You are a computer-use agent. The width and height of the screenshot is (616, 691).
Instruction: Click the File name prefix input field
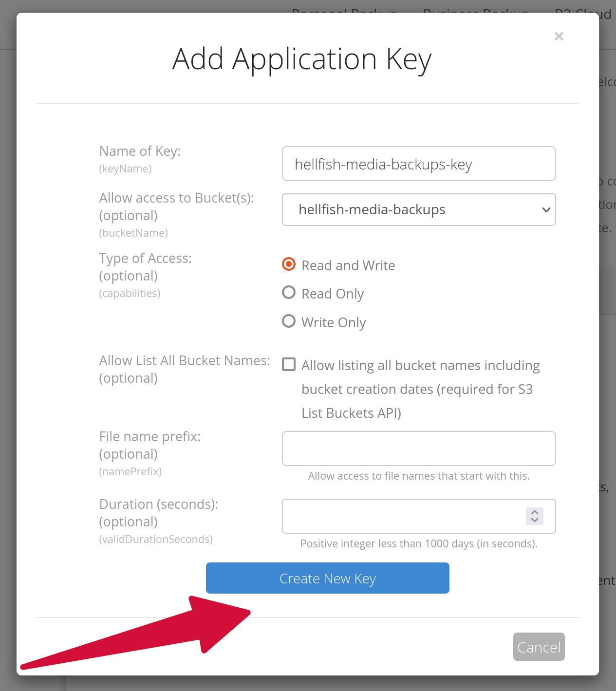(x=419, y=448)
